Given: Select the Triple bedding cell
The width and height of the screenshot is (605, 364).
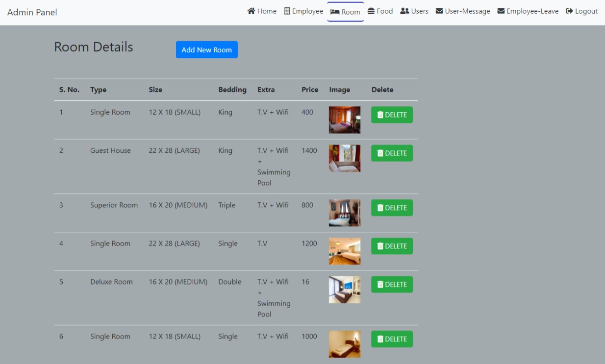Looking at the screenshot, I should (x=227, y=205).
